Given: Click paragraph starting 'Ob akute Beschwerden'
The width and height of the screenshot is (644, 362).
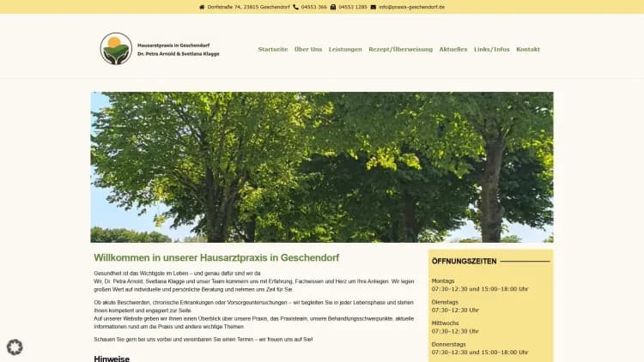Looking at the screenshot, I should pyautogui.click(x=254, y=314).
